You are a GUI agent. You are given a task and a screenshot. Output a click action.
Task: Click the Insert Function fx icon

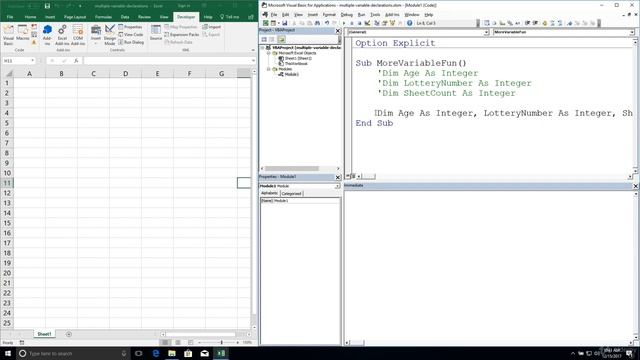pos(76,61)
